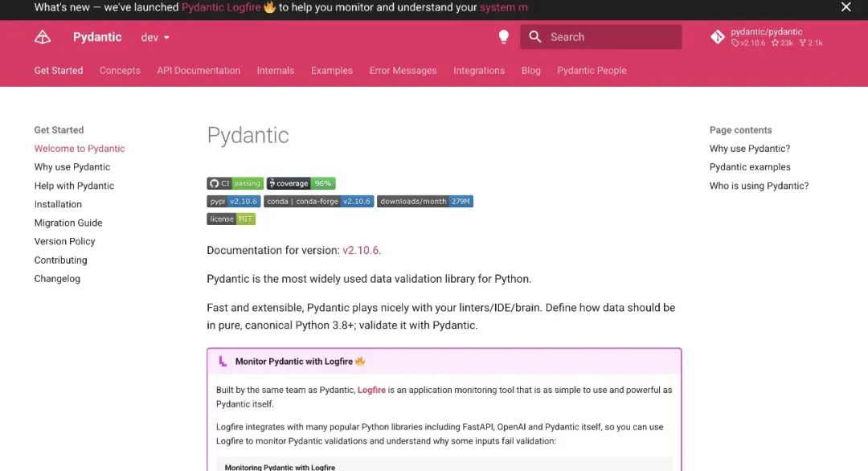Click the 'system m' link in banner
Image resolution: width=868 pixels, height=471 pixels.
[x=504, y=7]
